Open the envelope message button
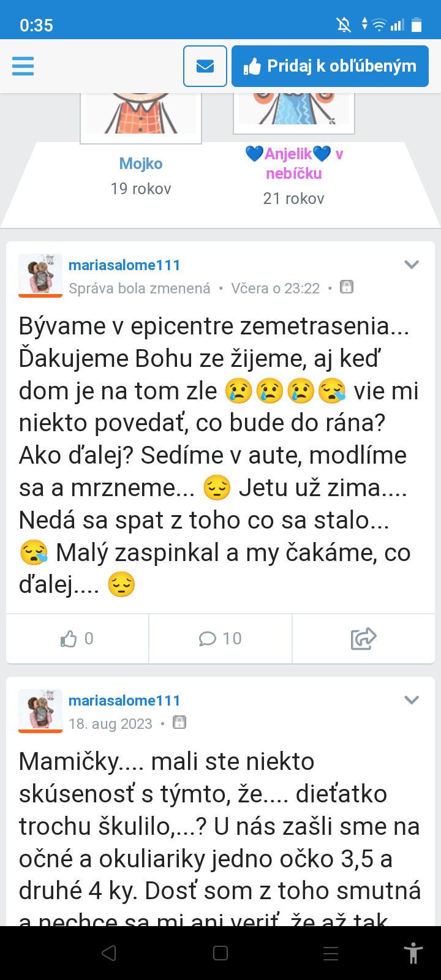The image size is (441, 980). click(x=205, y=66)
